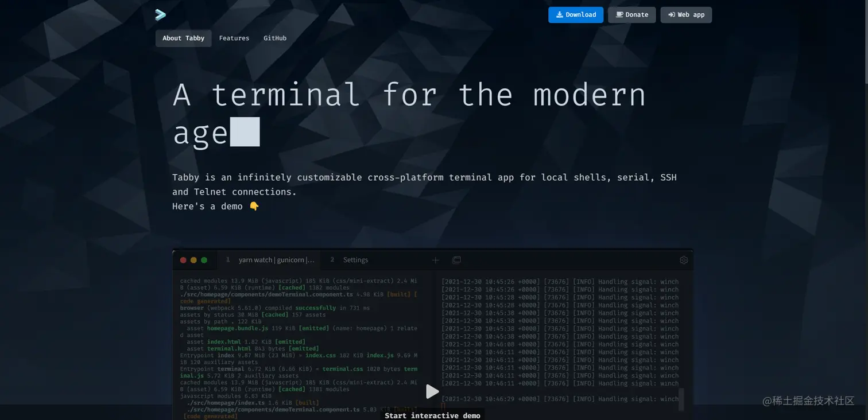
Task: Click the green maximize window dot
Action: 204,260
